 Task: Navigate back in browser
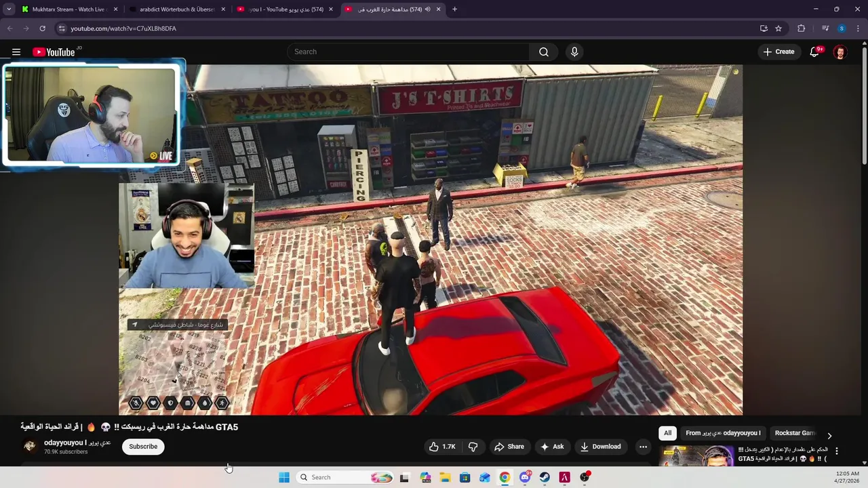(9, 28)
